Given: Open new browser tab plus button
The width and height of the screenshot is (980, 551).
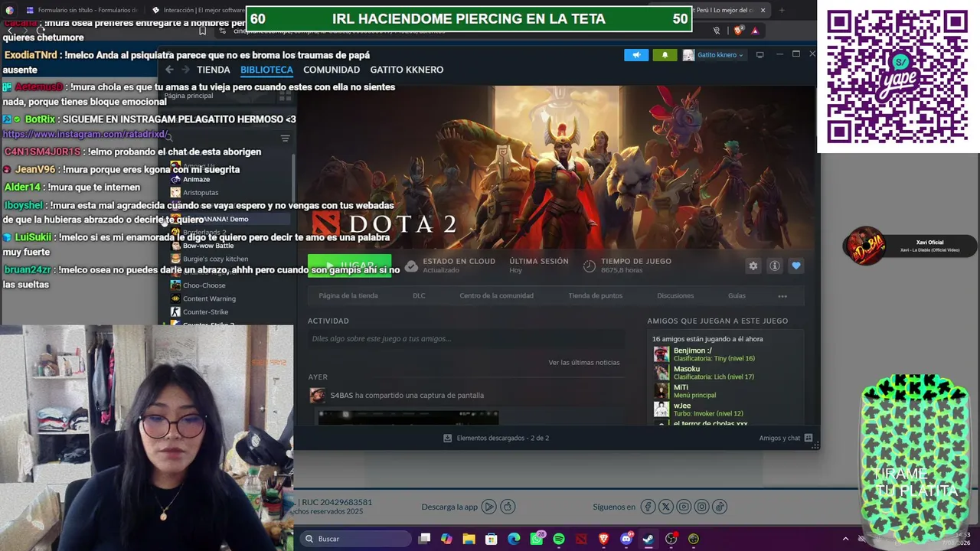Looking at the screenshot, I should point(782,10).
